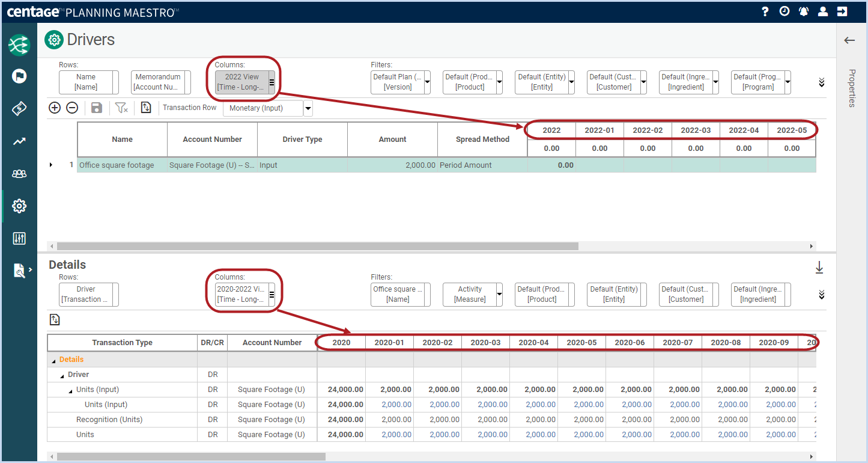The image size is (868, 463).
Task: Add a row with the plus icon
Action: point(55,108)
